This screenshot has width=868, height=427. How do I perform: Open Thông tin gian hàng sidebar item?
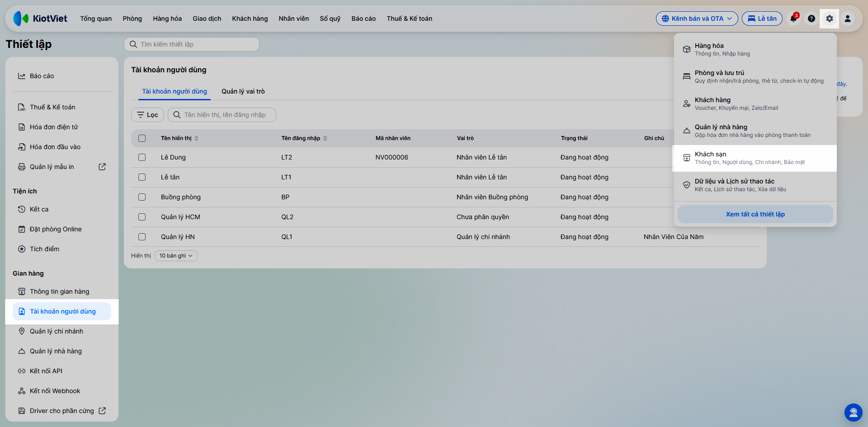(62, 291)
